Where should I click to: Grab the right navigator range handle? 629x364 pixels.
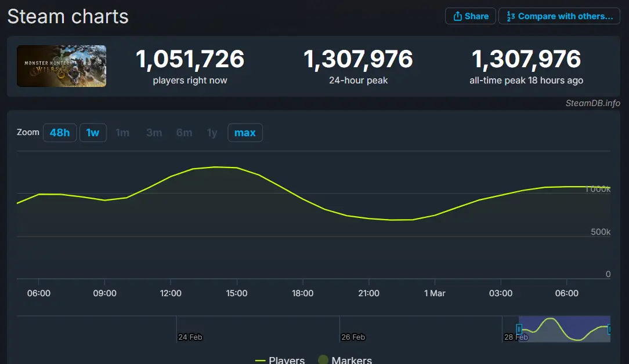(x=609, y=329)
